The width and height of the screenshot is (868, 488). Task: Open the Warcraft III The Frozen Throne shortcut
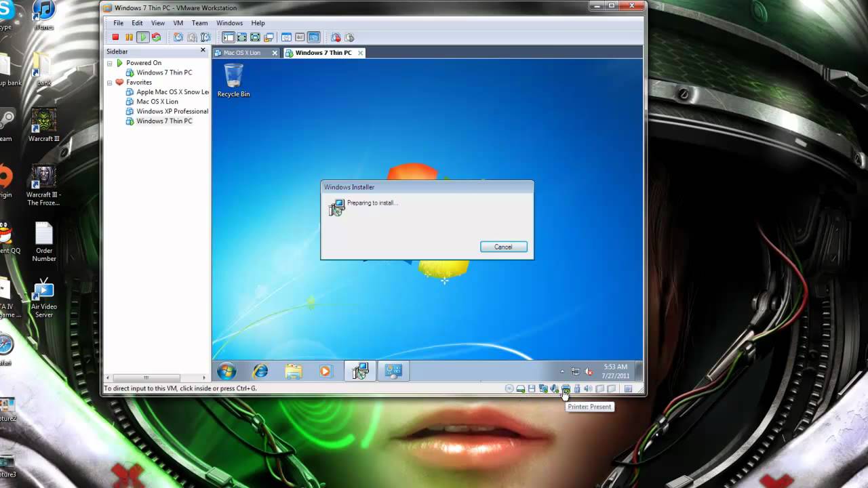[x=44, y=184]
